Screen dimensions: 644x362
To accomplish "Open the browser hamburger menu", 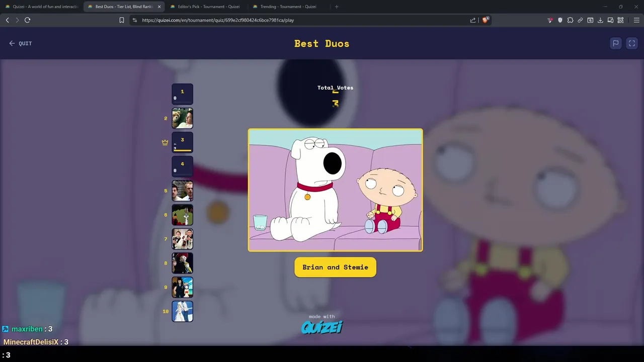I will pos(636,20).
